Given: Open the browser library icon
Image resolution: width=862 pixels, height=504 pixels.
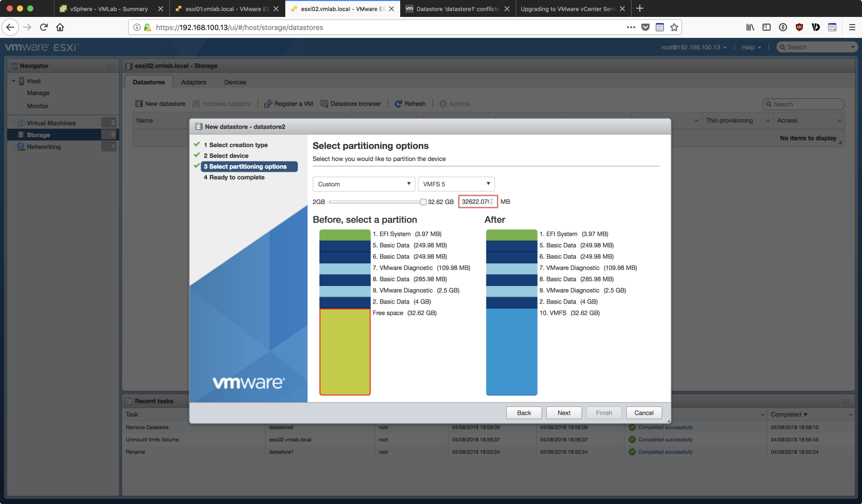Looking at the screenshot, I should point(750,27).
